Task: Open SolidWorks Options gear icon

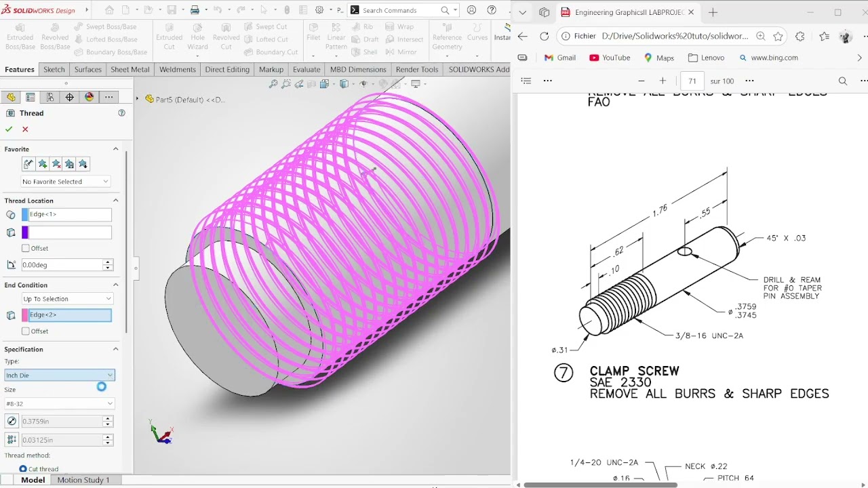Action: pyautogui.click(x=319, y=10)
